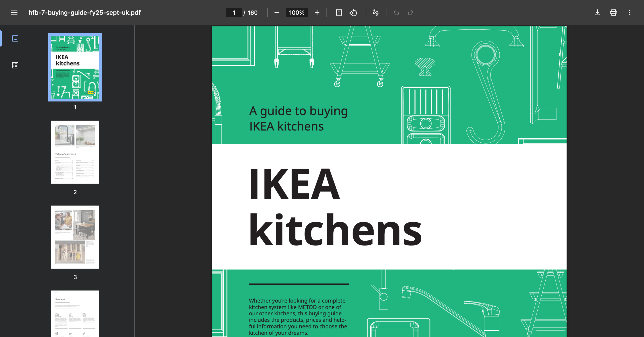Zoom in on the document
644x337 pixels.
[317, 13]
